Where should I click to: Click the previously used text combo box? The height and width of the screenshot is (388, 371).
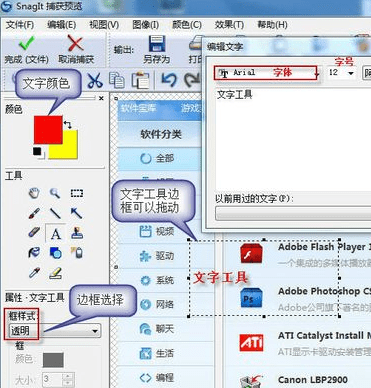[x=293, y=213]
